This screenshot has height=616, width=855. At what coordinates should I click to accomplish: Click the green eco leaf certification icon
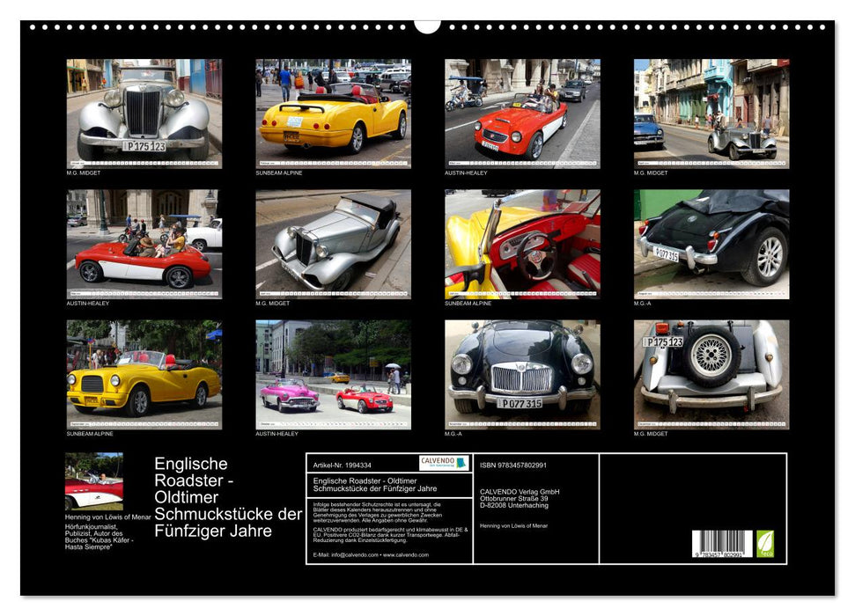763,544
